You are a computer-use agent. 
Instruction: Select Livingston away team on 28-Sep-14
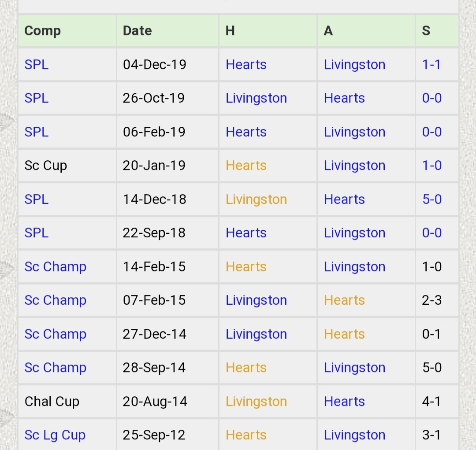[354, 368]
